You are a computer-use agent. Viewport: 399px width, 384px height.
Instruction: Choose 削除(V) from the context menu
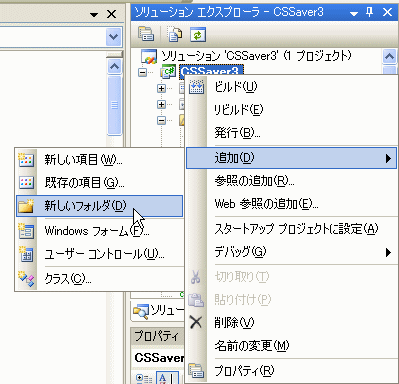[292, 322]
